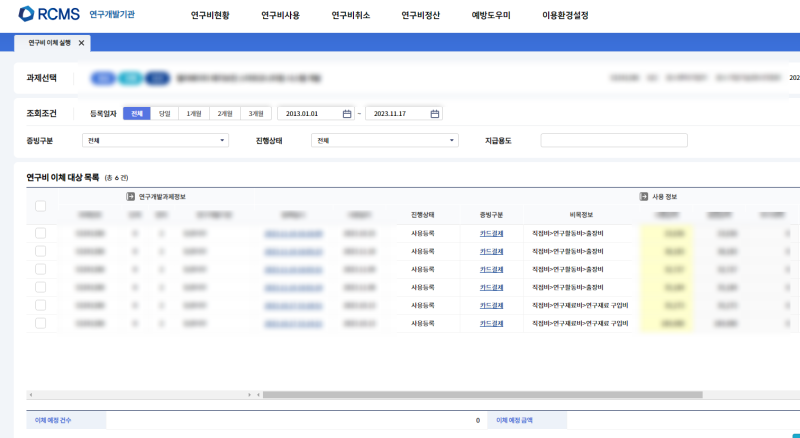Image resolution: width=800 pixels, height=438 pixels.
Task: Toggle the select-all header checkbox
Action: pyautogui.click(x=40, y=206)
